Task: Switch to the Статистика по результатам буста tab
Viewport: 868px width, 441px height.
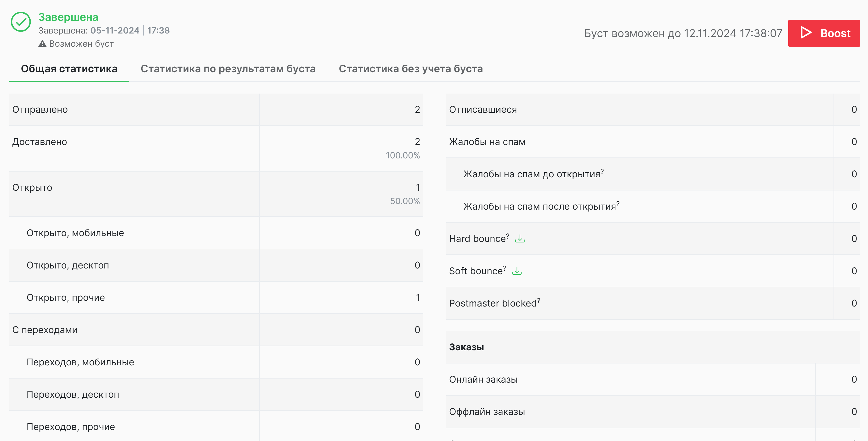Action: [228, 69]
